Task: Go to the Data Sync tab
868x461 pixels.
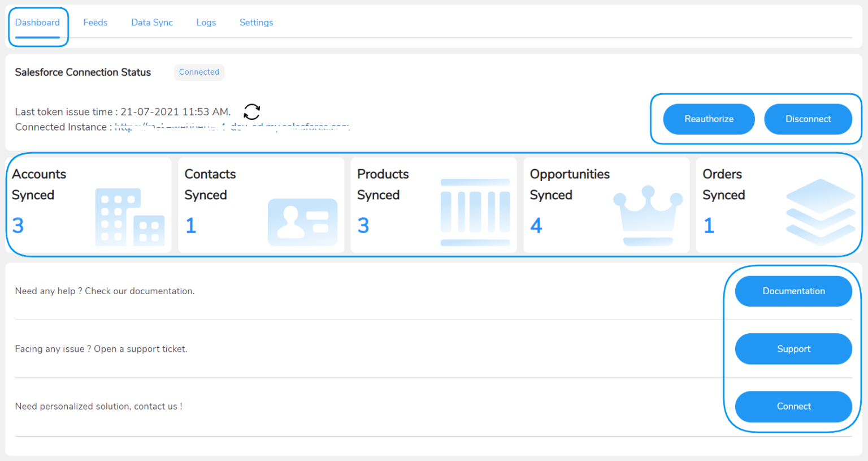Action: tap(152, 23)
